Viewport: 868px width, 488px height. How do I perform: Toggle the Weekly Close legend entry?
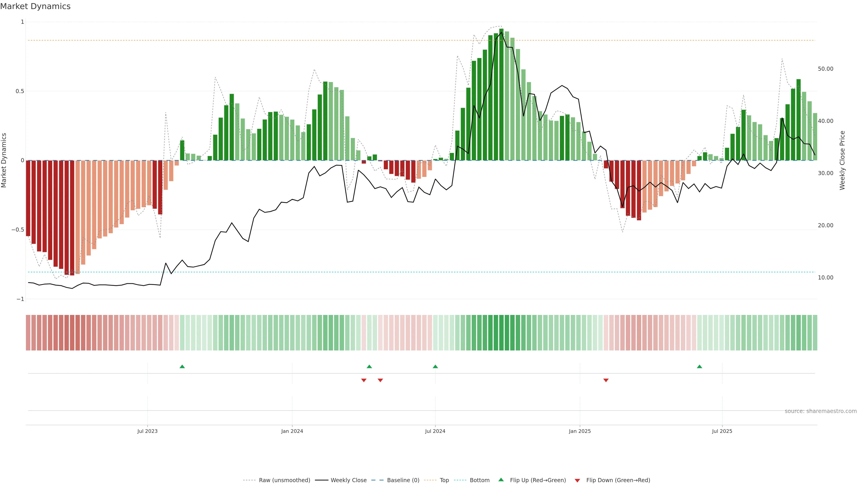(348, 480)
